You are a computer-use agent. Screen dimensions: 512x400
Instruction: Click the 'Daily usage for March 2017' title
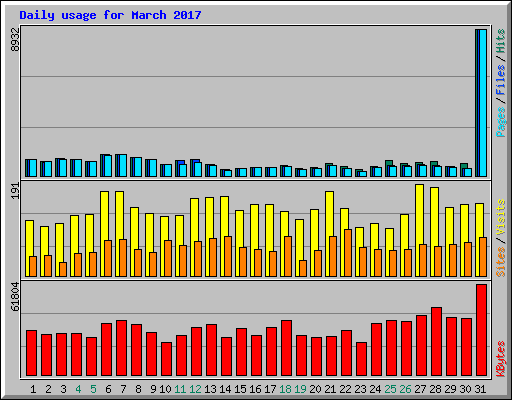coord(110,15)
